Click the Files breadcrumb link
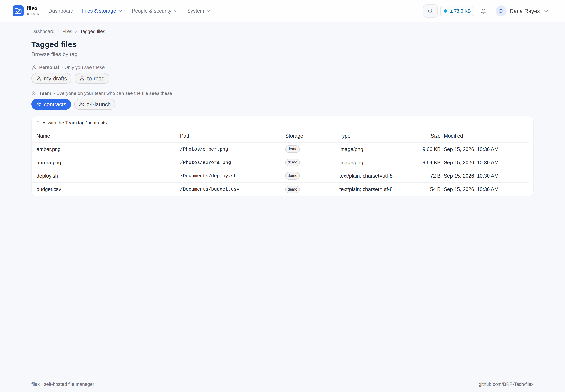Image resolution: width=565 pixels, height=392 pixels. [67, 31]
